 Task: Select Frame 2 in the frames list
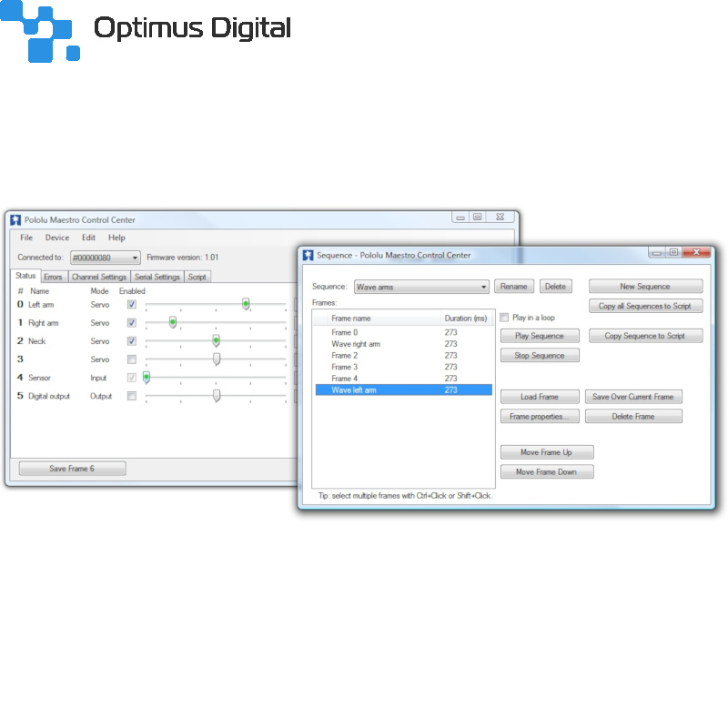[x=403, y=356]
